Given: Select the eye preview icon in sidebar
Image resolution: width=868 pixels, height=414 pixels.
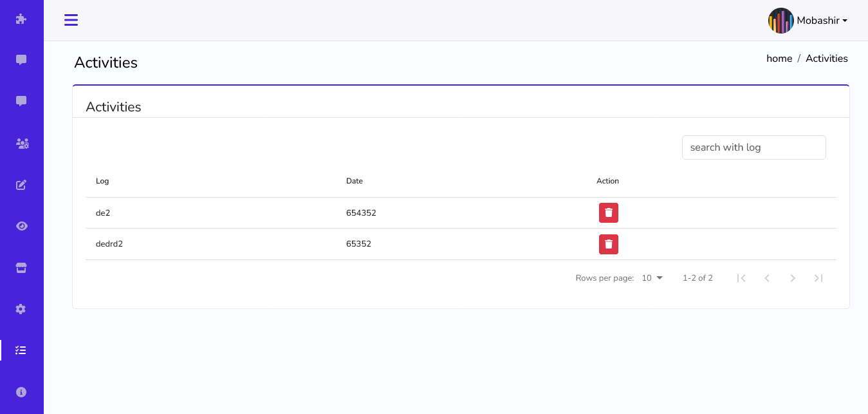Looking at the screenshot, I should click(21, 226).
